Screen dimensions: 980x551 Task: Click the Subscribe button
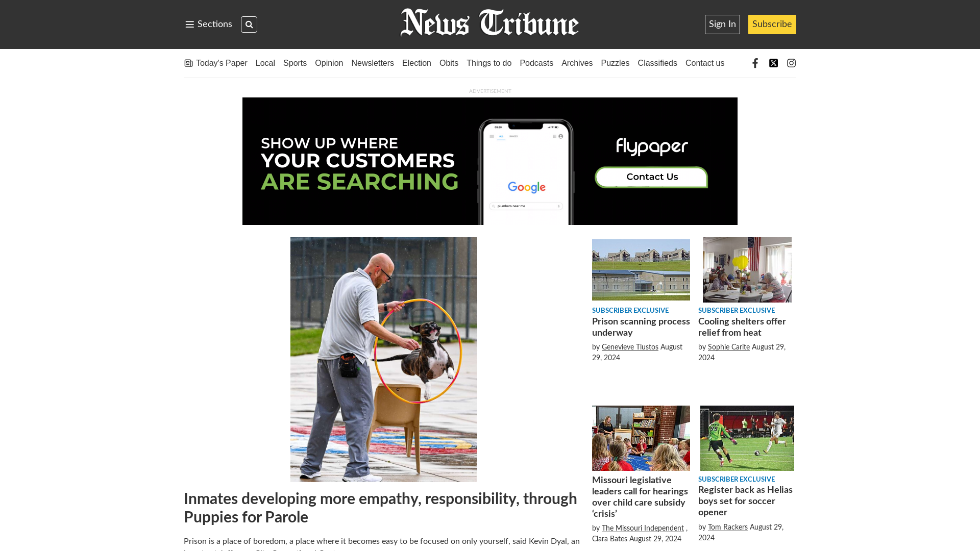(x=772, y=24)
